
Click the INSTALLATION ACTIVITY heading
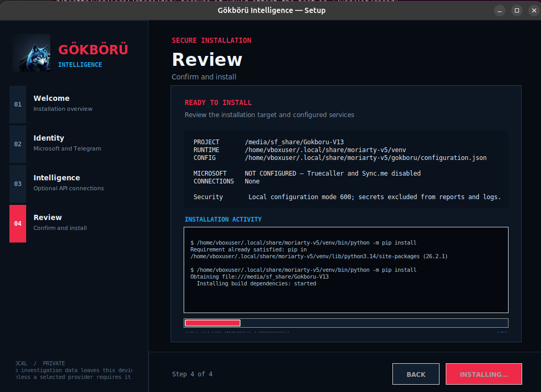(x=223, y=220)
